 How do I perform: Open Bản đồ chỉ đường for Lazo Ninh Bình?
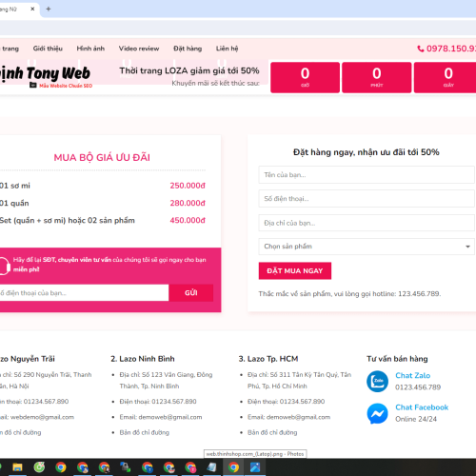click(145, 432)
